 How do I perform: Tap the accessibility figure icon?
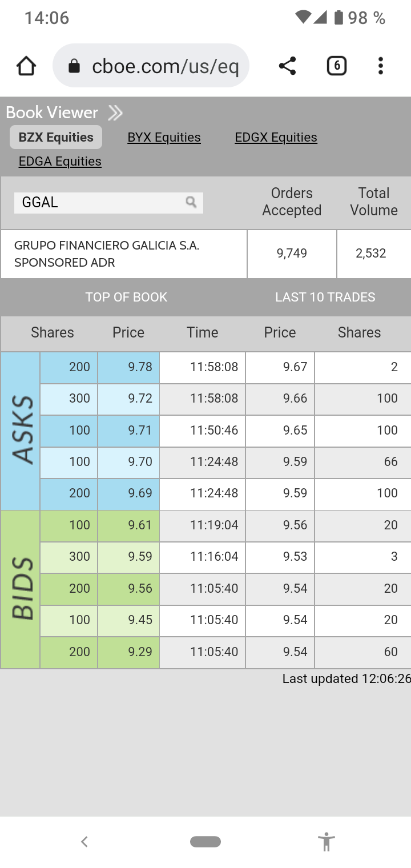pyautogui.click(x=326, y=841)
